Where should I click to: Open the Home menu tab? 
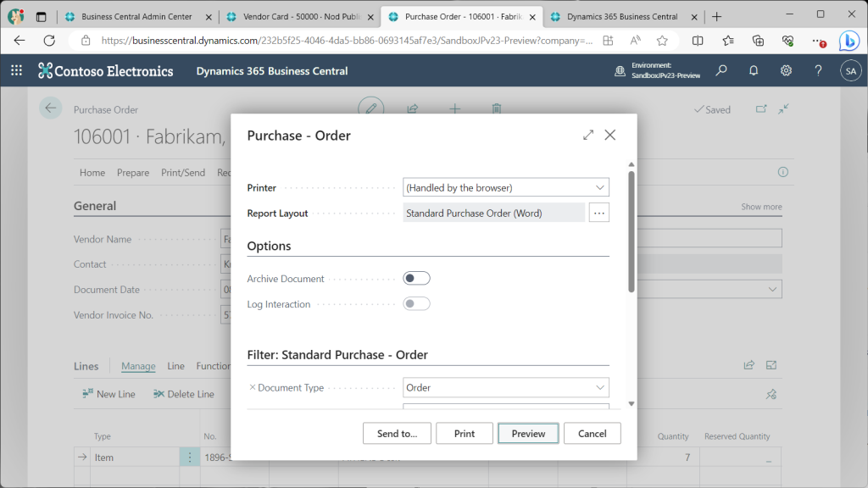(92, 173)
